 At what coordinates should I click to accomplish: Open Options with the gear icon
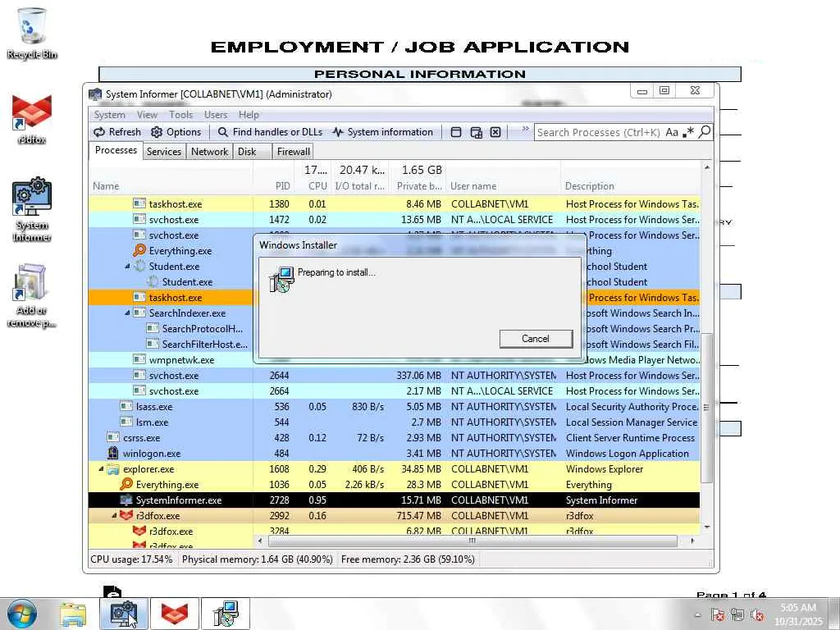click(176, 132)
